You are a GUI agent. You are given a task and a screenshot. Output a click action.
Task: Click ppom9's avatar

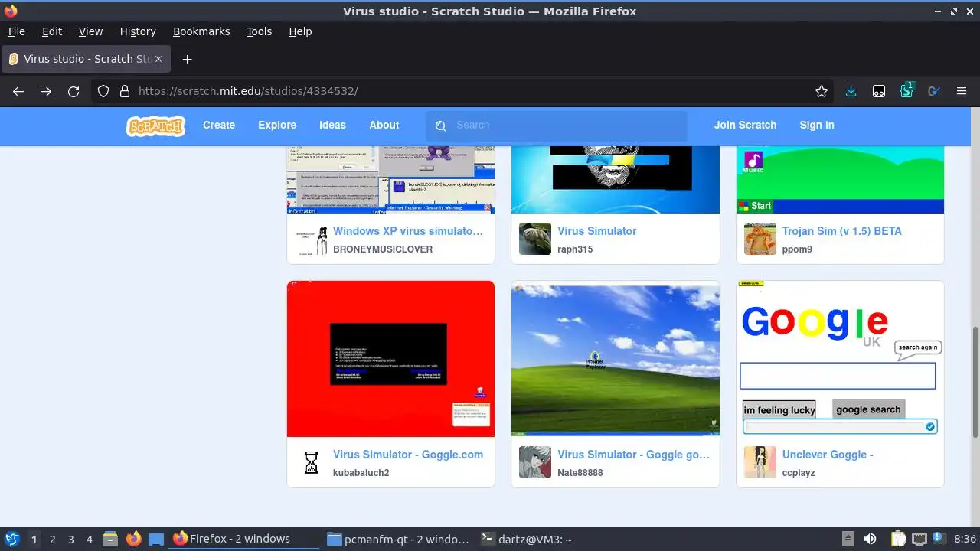point(760,240)
